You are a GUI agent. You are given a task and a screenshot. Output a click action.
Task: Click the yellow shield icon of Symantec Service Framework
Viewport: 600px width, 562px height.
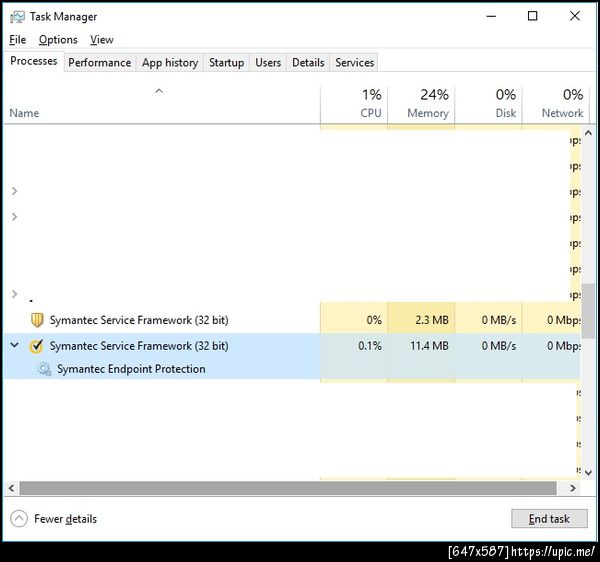pos(37,320)
